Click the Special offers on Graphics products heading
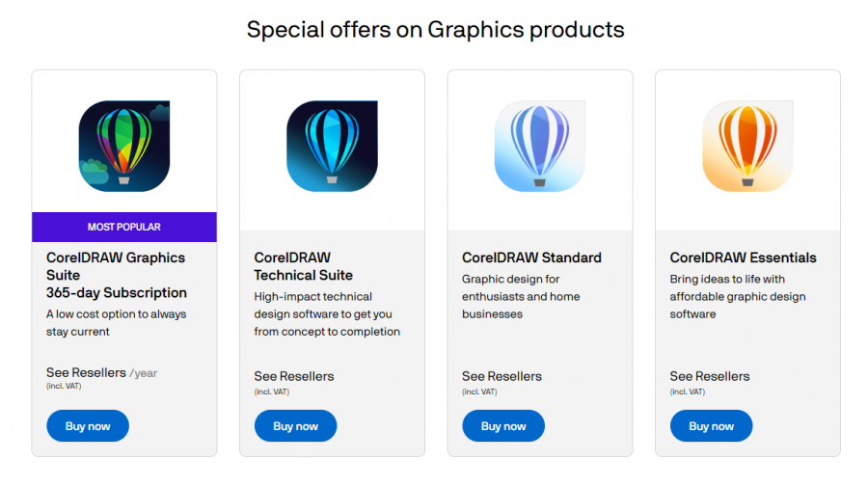 pos(435,30)
